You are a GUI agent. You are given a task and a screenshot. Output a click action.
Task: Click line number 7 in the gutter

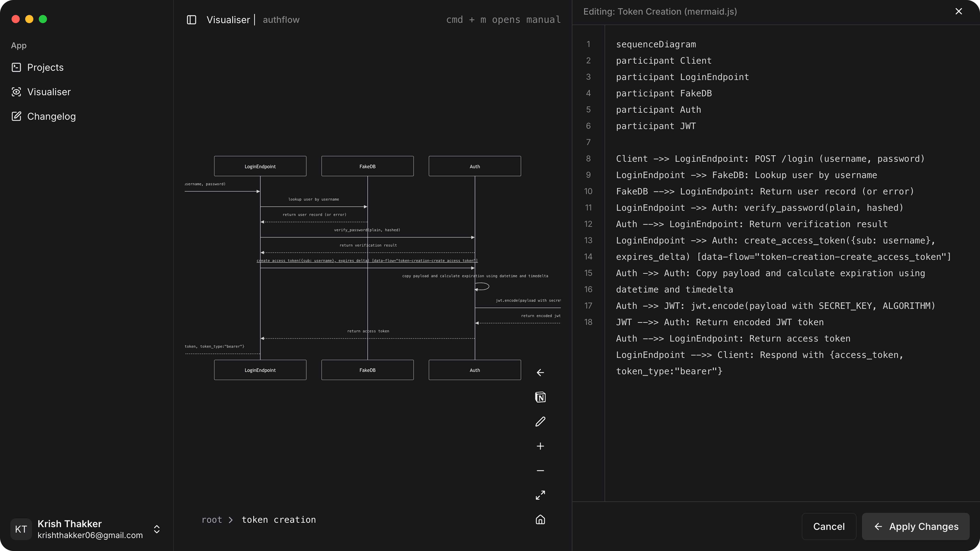(x=588, y=142)
